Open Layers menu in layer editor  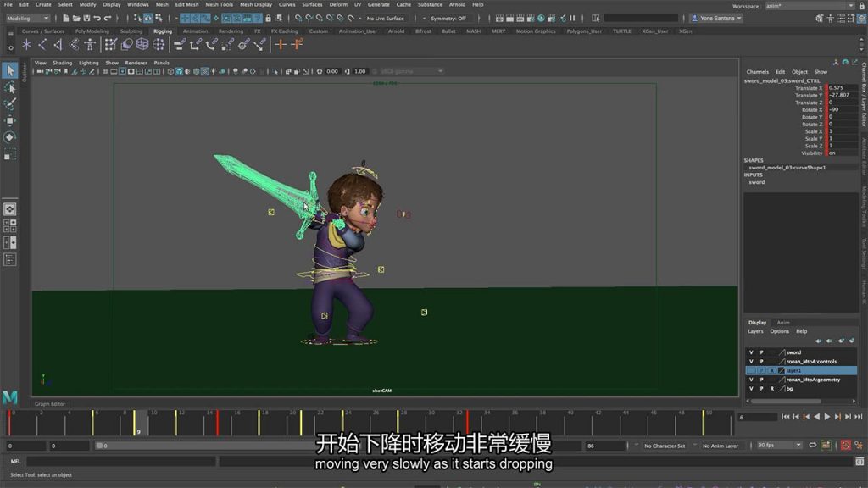click(x=755, y=331)
